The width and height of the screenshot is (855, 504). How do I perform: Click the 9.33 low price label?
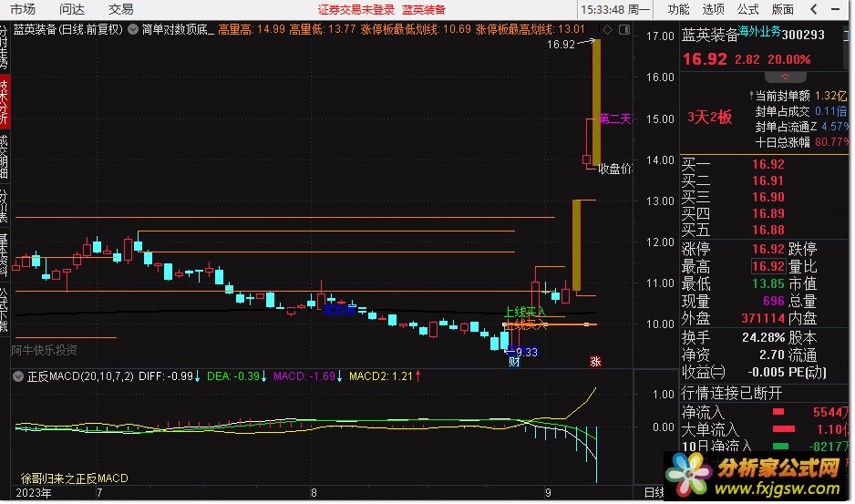pyautogui.click(x=526, y=353)
